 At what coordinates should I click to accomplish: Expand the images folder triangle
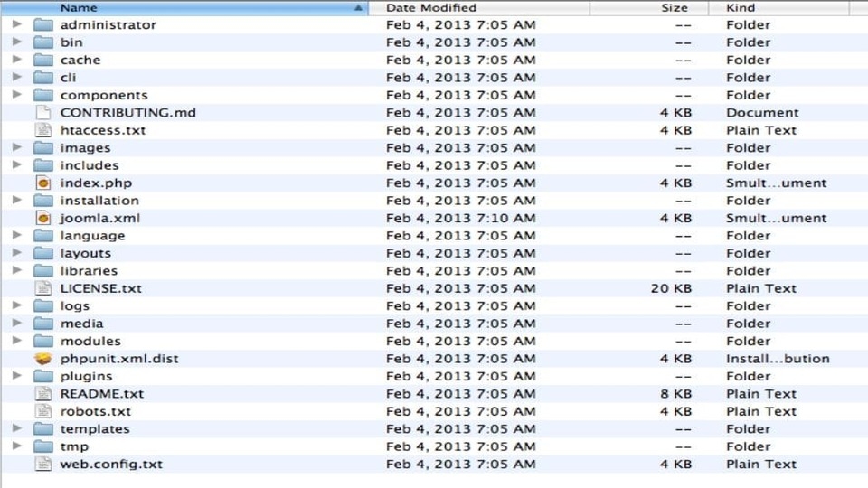pos(17,147)
